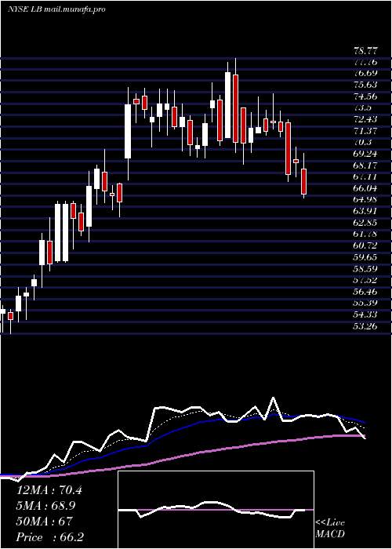Screen dimensions: 392x549
Task: Click the 60.72 price axis label
Action: click(365, 245)
